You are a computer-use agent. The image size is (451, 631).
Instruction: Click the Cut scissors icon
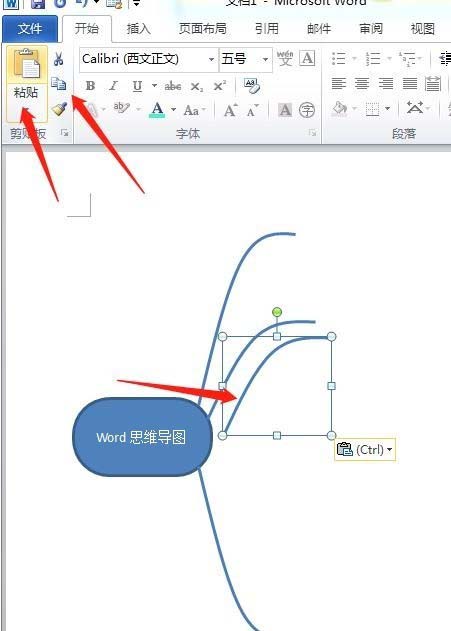(59, 59)
